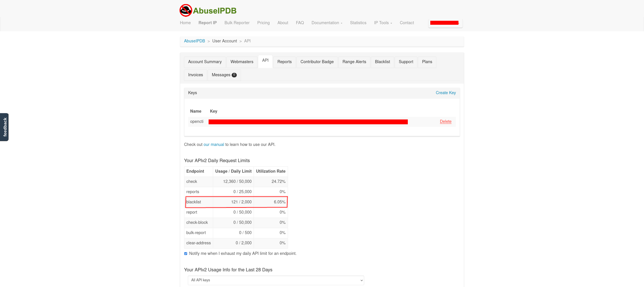Click the 'check' endpoint cell
Screen dimensions: 644x287
(x=198, y=181)
